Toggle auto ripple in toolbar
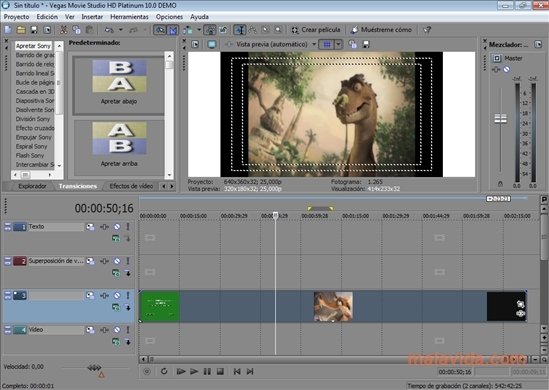Viewport: 549px width, 390px height. (187, 30)
